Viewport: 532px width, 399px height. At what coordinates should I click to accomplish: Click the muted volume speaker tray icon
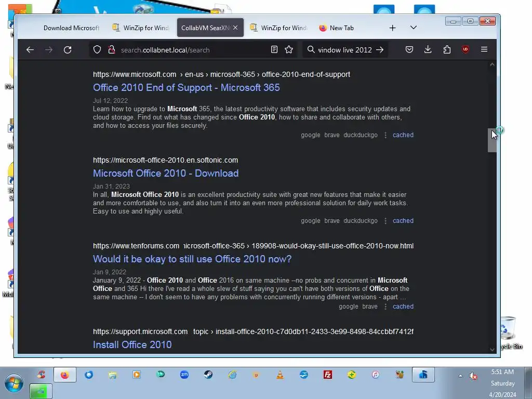pos(473,376)
